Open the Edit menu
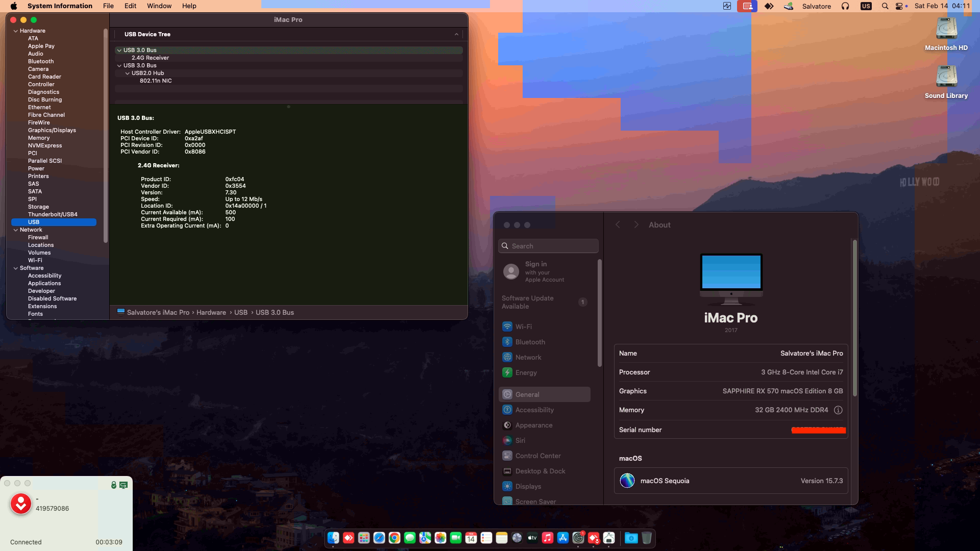Screen dimensions: 980x551 [130, 6]
